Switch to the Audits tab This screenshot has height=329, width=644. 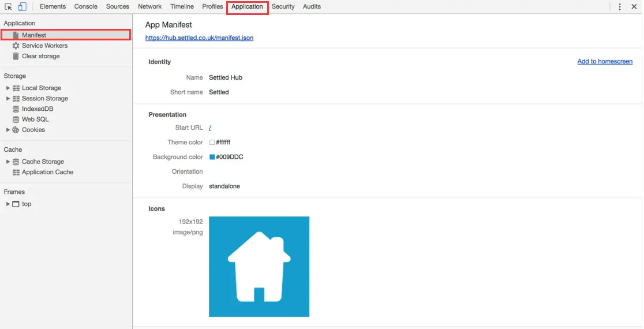[312, 6]
